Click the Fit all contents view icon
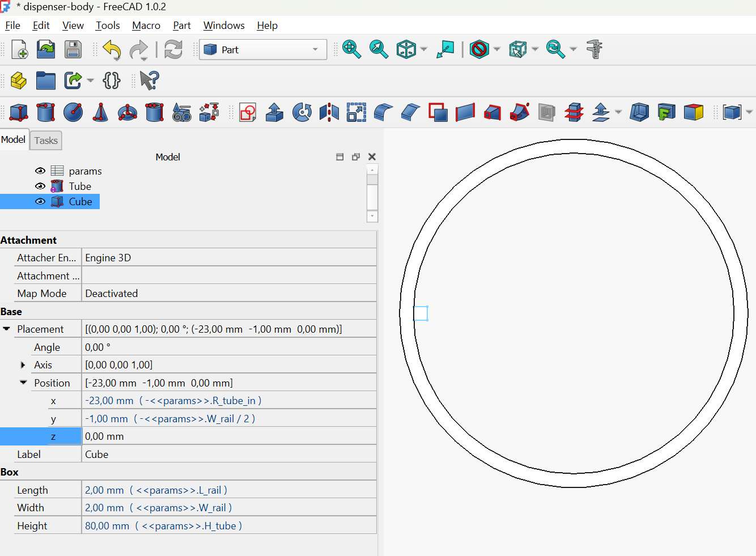 (x=352, y=49)
